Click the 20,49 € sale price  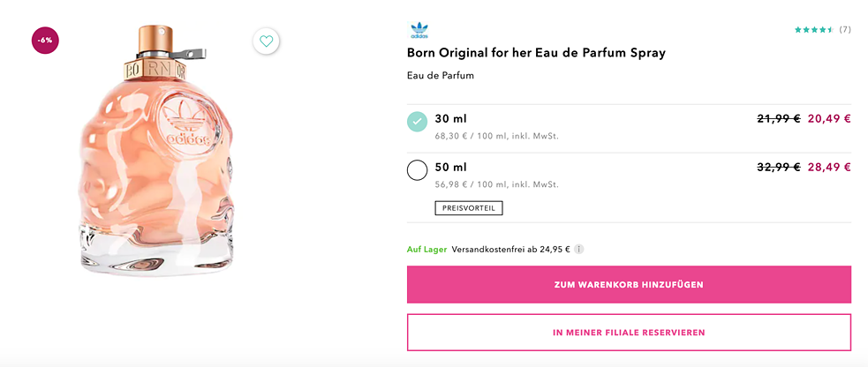pos(829,118)
